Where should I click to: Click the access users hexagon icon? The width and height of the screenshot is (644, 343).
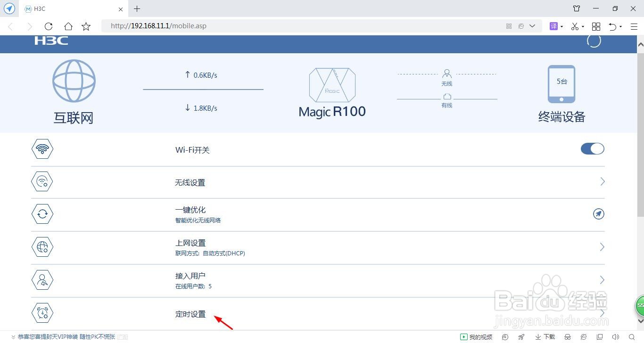click(x=42, y=280)
